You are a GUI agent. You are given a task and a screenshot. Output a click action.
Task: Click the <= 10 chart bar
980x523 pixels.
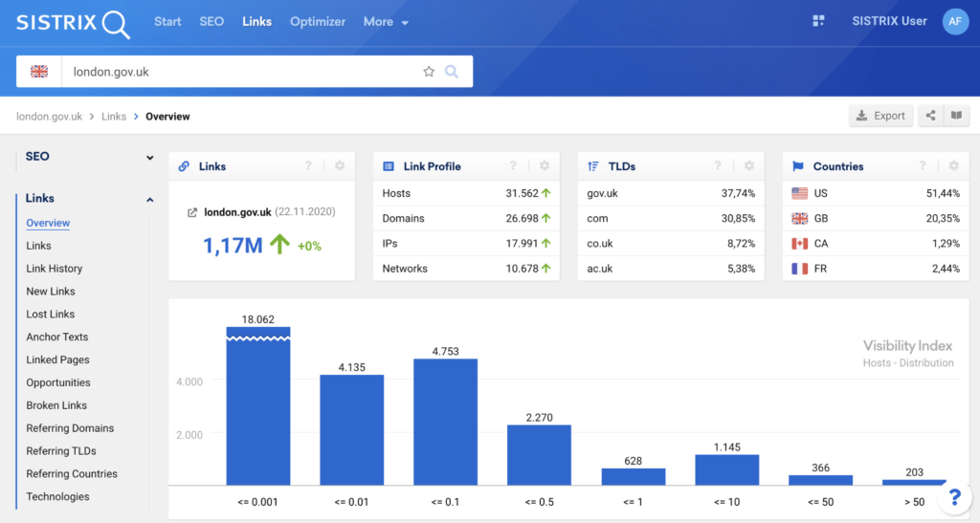(727, 470)
